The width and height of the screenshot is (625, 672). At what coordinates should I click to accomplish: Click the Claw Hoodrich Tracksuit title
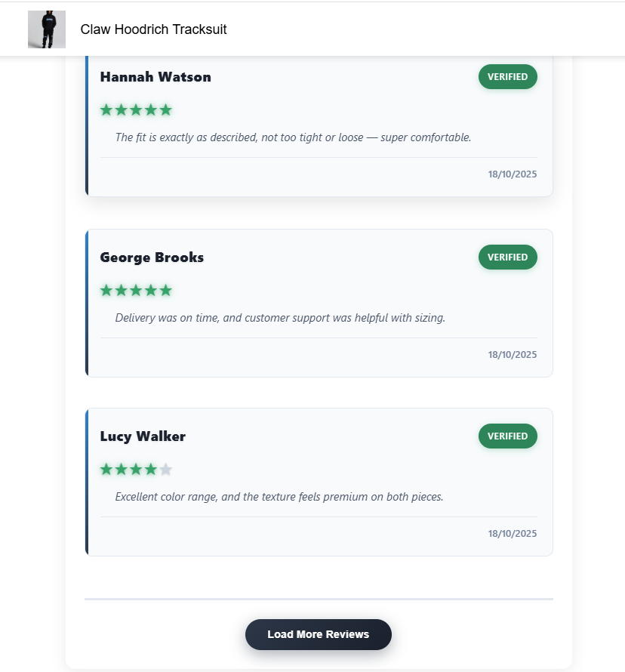click(153, 29)
